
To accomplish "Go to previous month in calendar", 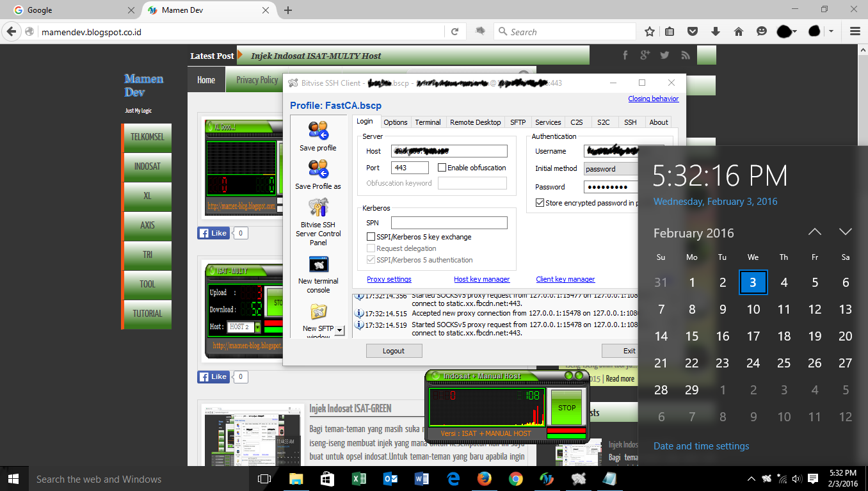I will [x=814, y=232].
